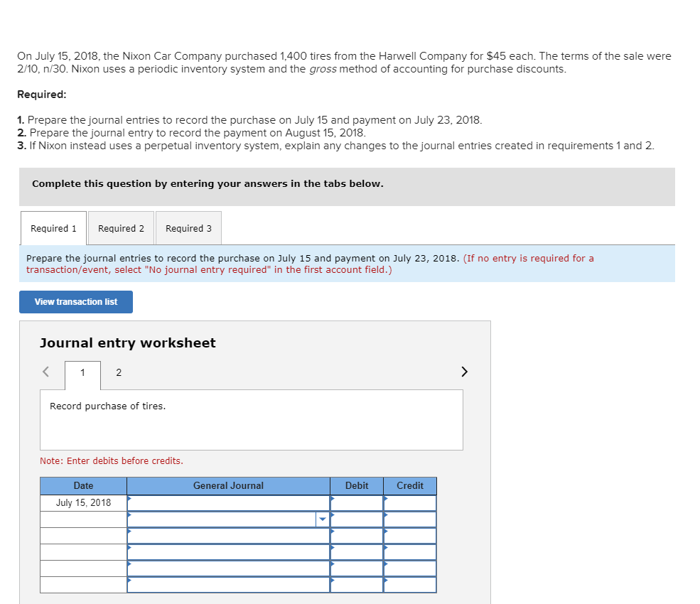Screen dimensions: 700x604
Task: Click the Debit column header
Action: point(356,485)
